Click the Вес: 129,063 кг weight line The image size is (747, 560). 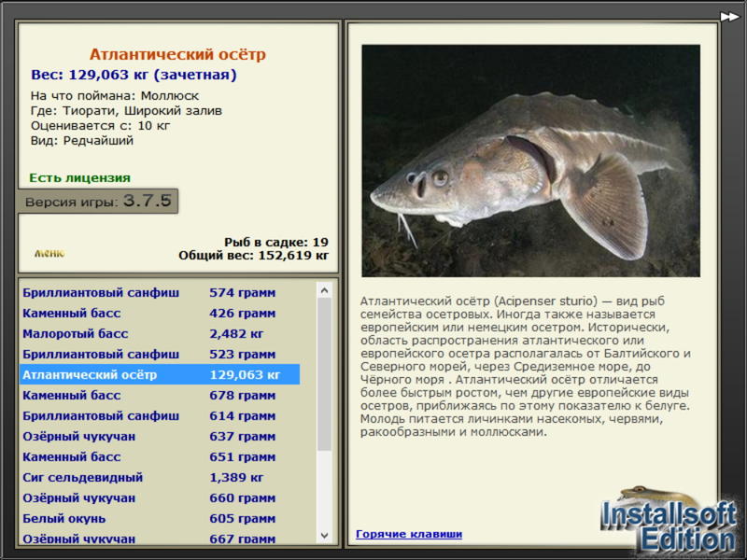(x=134, y=75)
